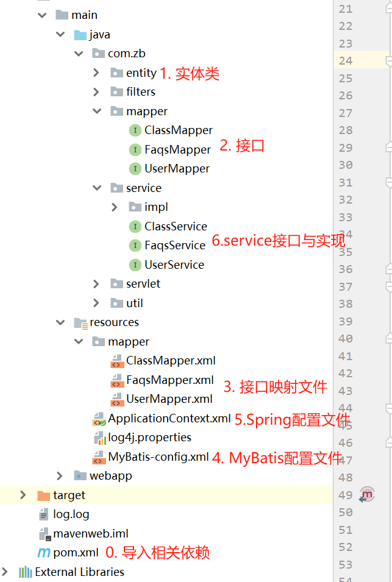392x582 pixels.
Task: Collapse the com.zb package chevron
Action: (79, 54)
